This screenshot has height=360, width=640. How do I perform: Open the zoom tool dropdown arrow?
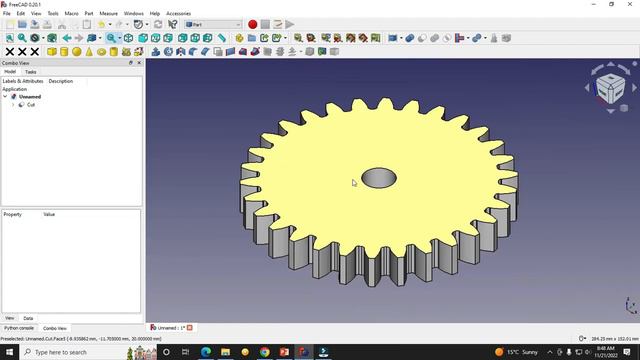(x=119, y=38)
